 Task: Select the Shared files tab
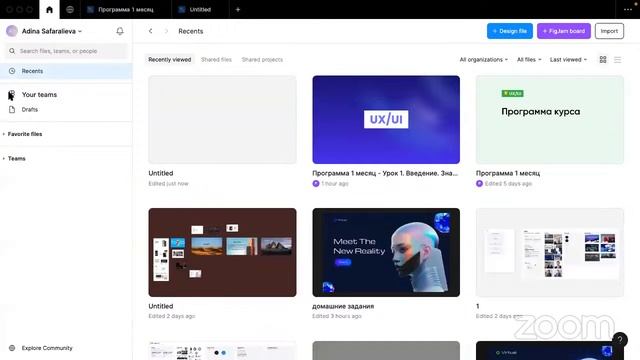coord(216,60)
